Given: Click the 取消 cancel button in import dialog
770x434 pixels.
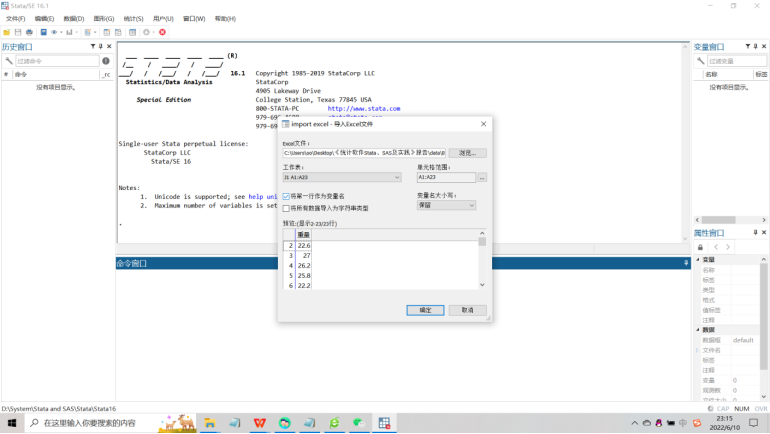Looking at the screenshot, I should 468,310.
